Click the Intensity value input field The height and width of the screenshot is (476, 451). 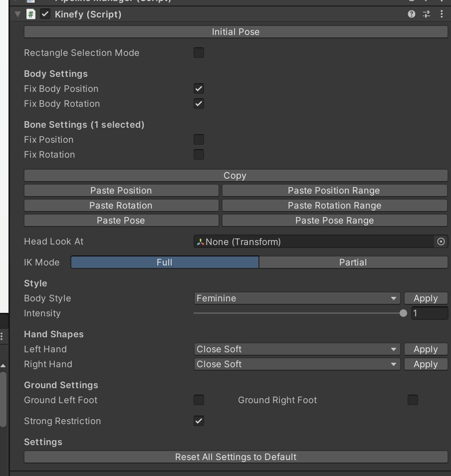tap(429, 313)
